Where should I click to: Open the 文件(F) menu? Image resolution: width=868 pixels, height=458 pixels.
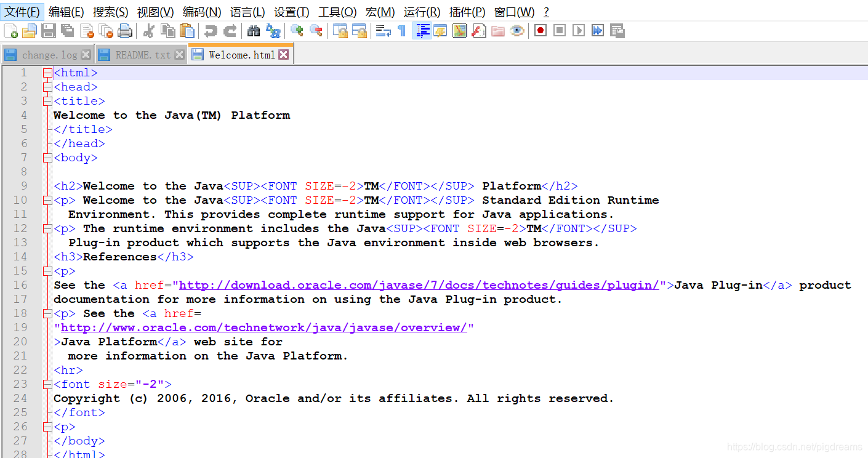[22, 12]
